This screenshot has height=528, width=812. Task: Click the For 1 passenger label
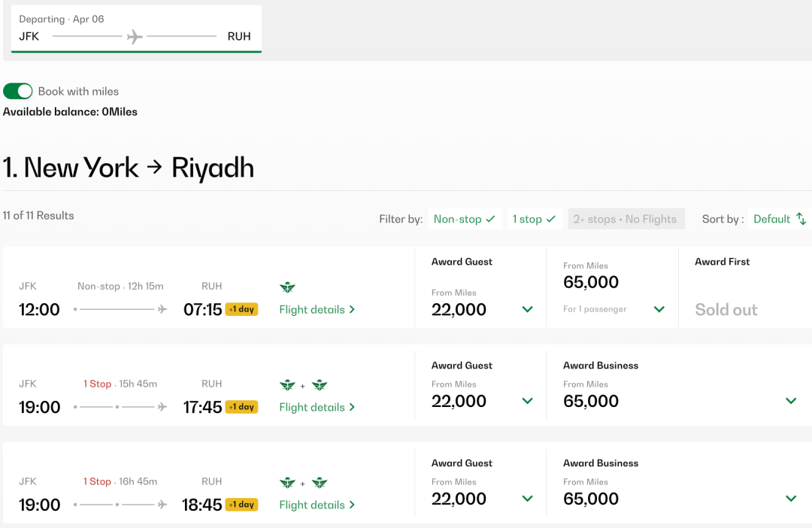595,309
